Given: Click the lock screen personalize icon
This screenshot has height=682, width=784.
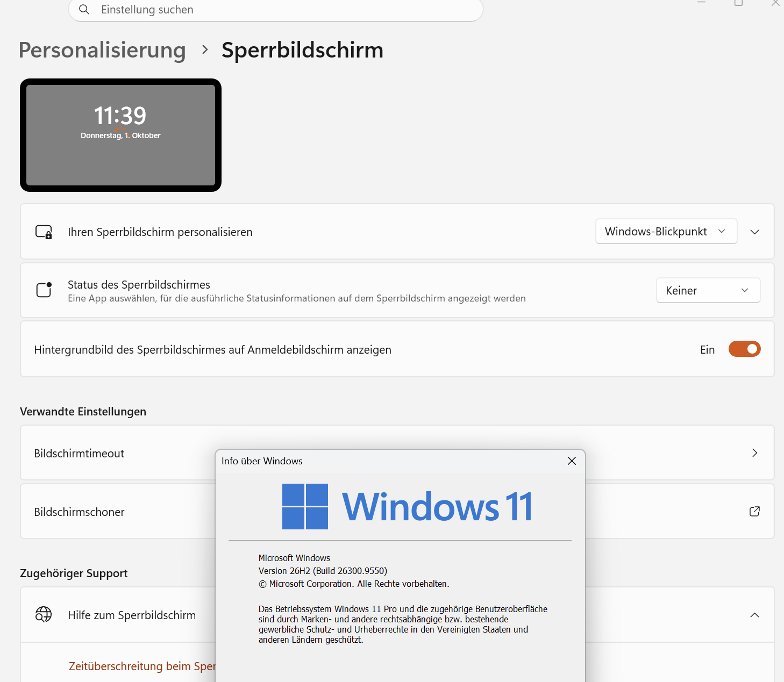Looking at the screenshot, I should pos(44,232).
